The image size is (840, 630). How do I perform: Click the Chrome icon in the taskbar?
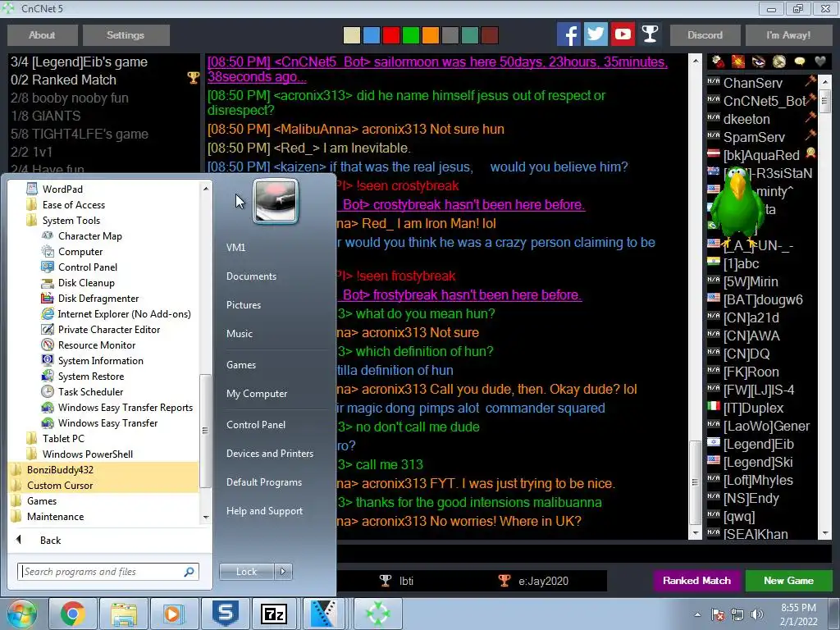click(72, 614)
